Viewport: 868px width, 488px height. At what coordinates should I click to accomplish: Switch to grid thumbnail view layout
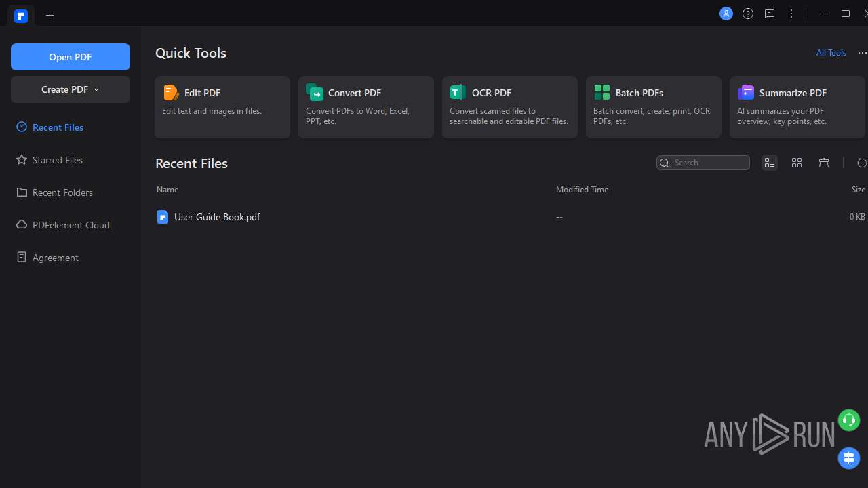[x=797, y=163]
